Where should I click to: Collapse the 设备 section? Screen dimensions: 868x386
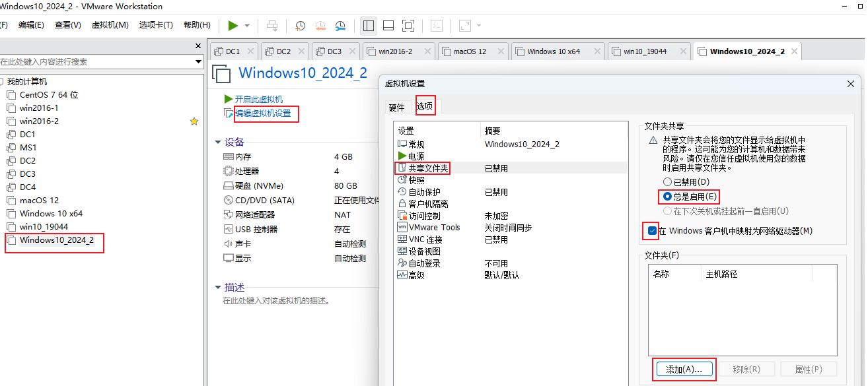[x=218, y=143]
